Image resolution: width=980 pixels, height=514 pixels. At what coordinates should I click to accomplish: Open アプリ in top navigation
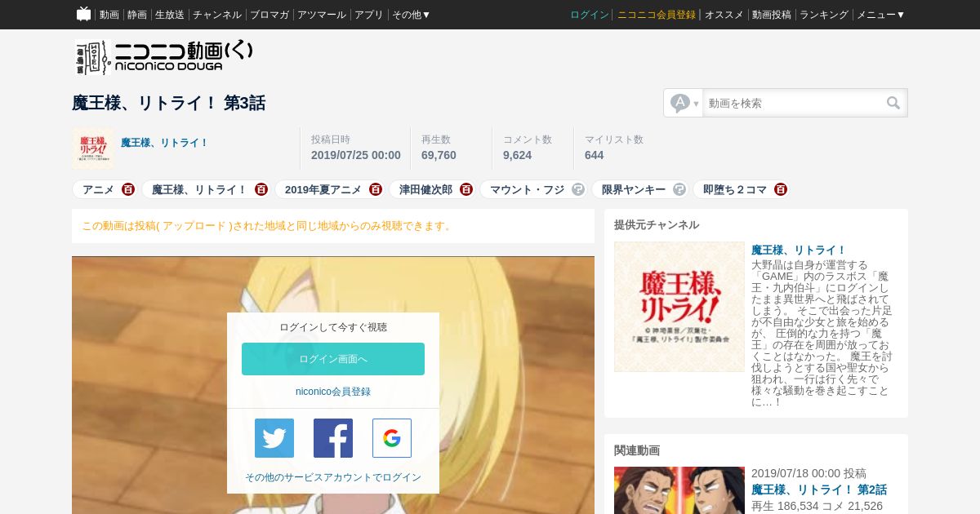coord(369,15)
